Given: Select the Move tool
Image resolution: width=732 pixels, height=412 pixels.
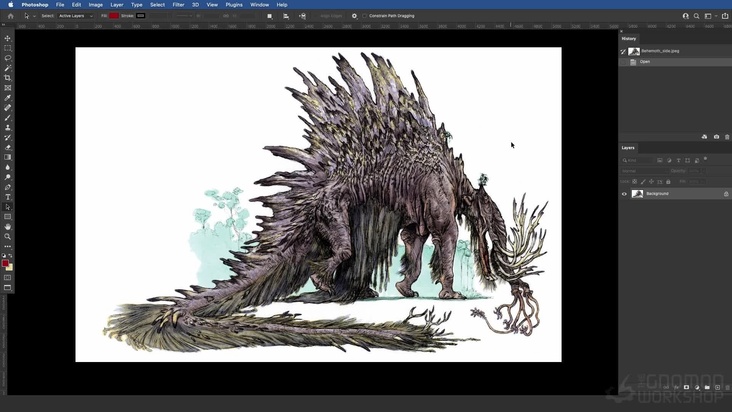Looking at the screenshot, I should [7, 38].
